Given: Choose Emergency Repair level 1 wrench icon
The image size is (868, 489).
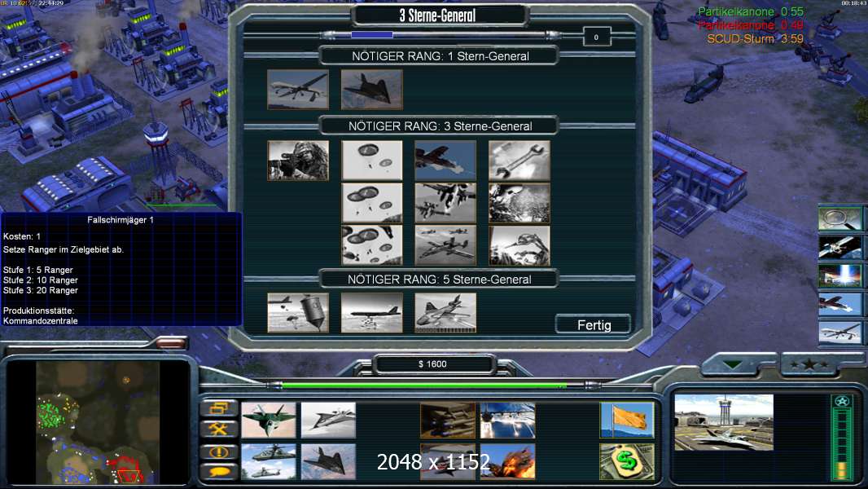Looking at the screenshot, I should (x=519, y=161).
